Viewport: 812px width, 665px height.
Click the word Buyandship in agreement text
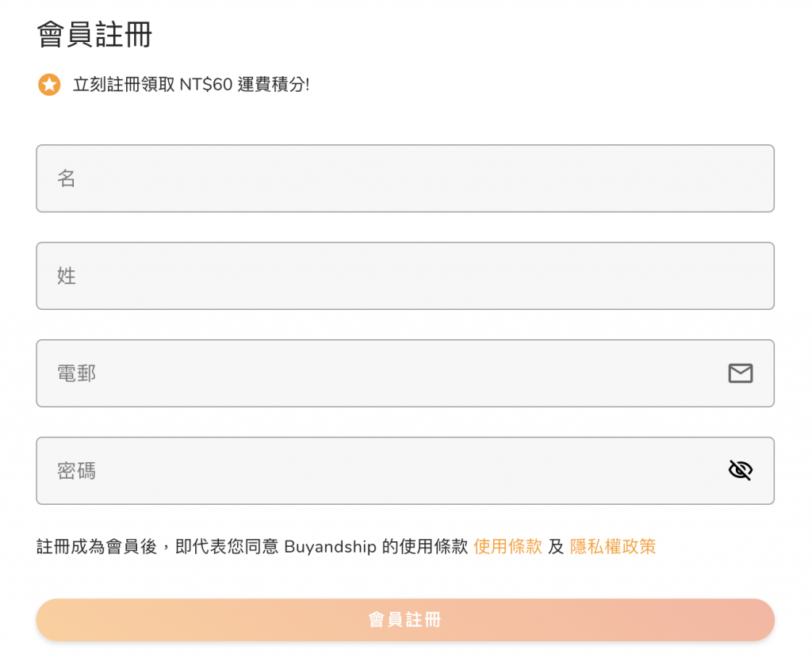coord(330,547)
